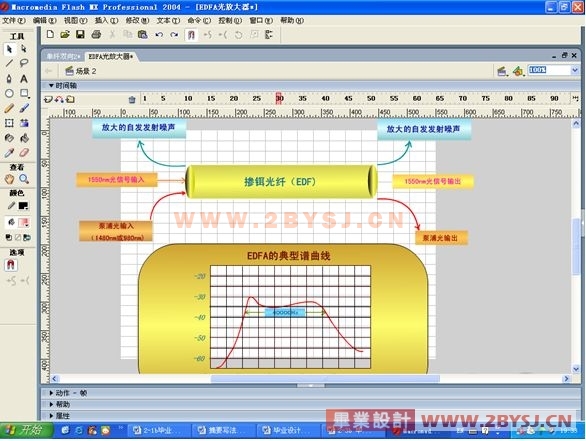Select the Text tool
The height and width of the screenshot is (441, 586).
[24, 78]
